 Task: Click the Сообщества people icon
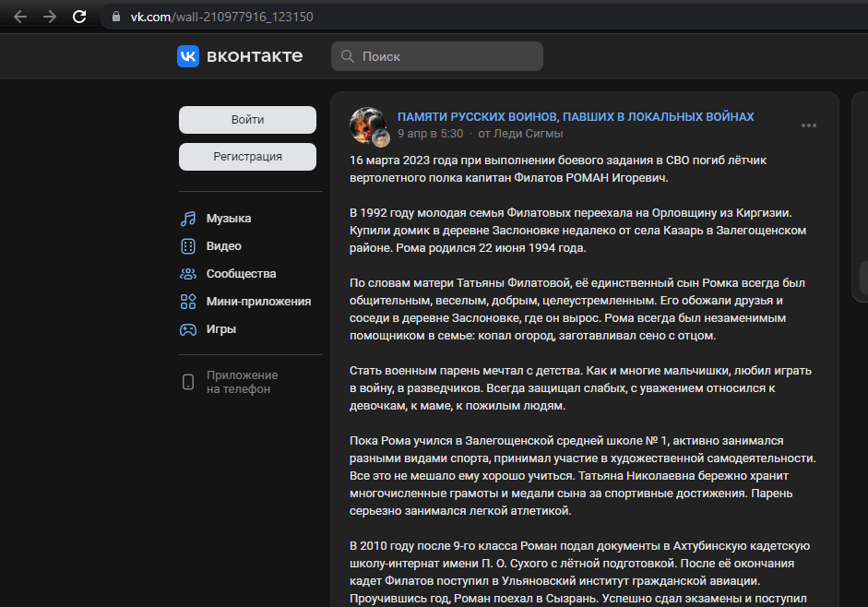point(188,274)
